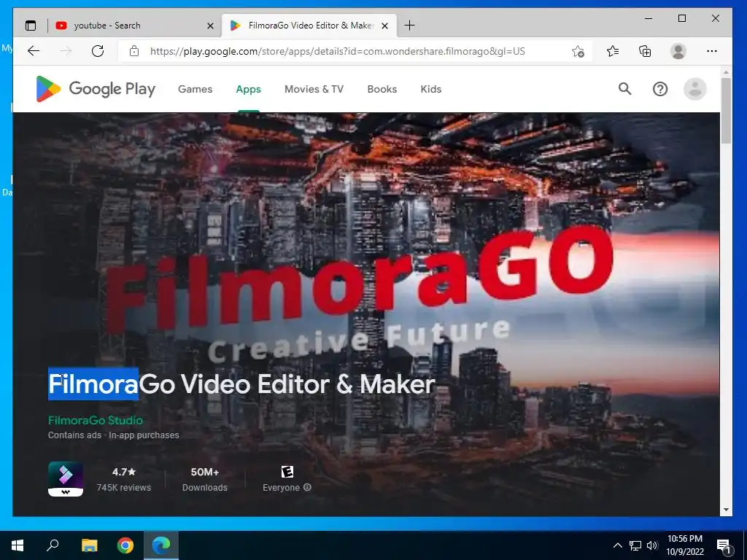Open the Movies & TV section
The image size is (747, 560).
coord(314,89)
